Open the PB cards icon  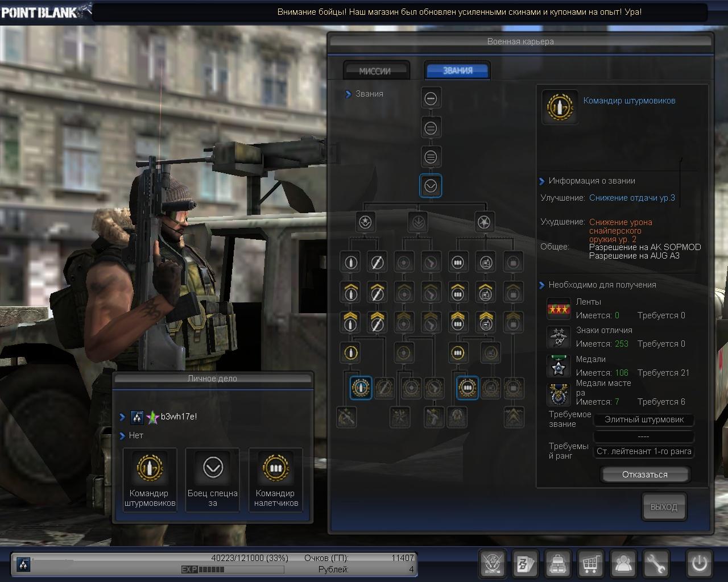[526, 564]
